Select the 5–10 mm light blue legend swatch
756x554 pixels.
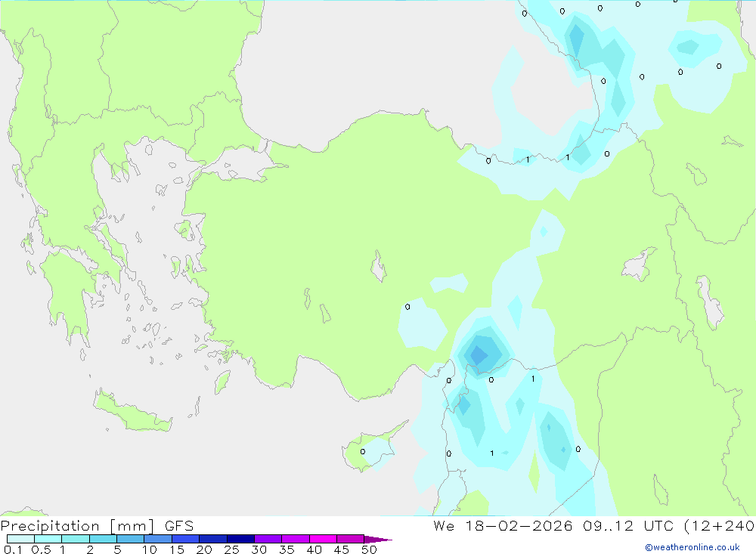pos(130,539)
